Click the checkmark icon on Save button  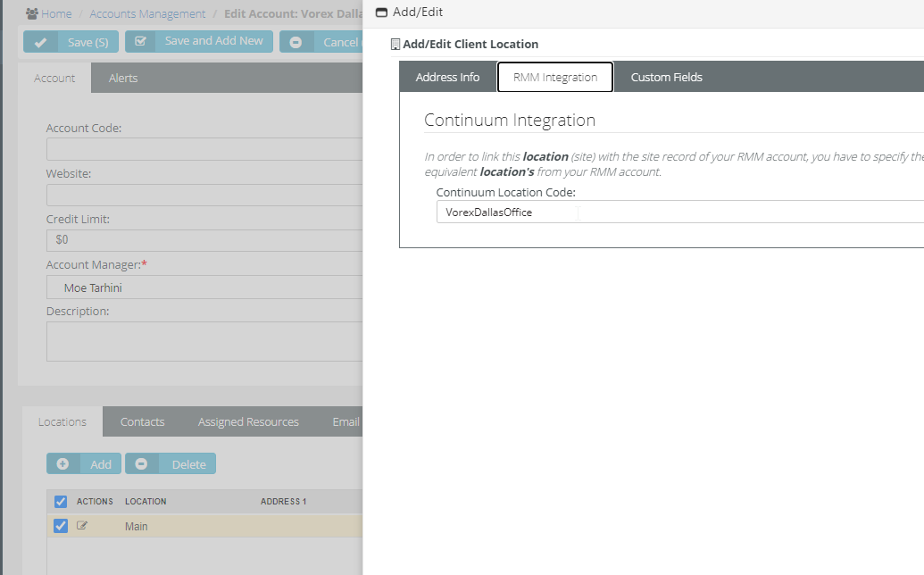[40, 42]
